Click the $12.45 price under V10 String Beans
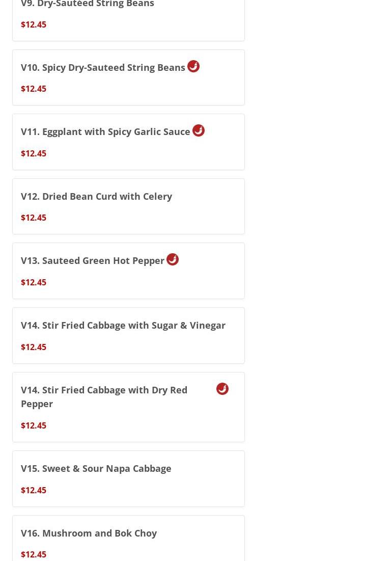392x561 pixels. (34, 89)
